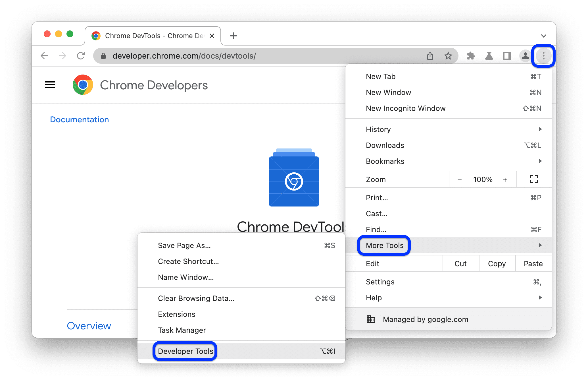Select Extensions from More Tools
This screenshot has width=588, height=380.
pyautogui.click(x=177, y=313)
